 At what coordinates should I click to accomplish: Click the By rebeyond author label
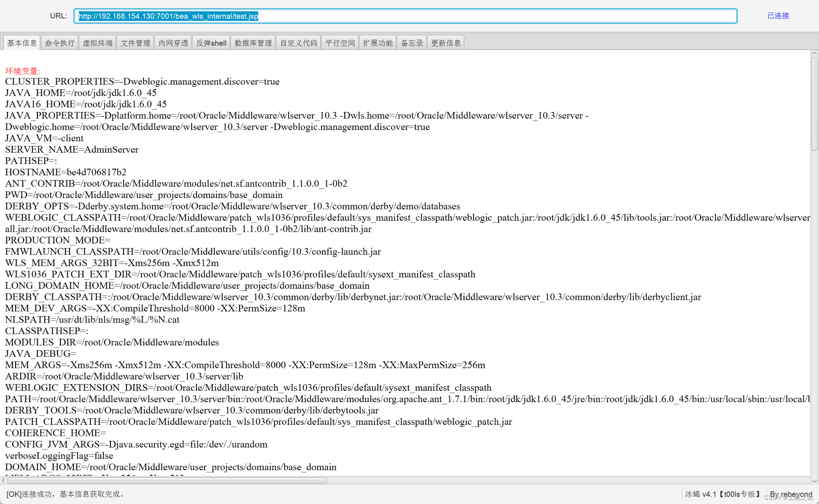click(791, 494)
